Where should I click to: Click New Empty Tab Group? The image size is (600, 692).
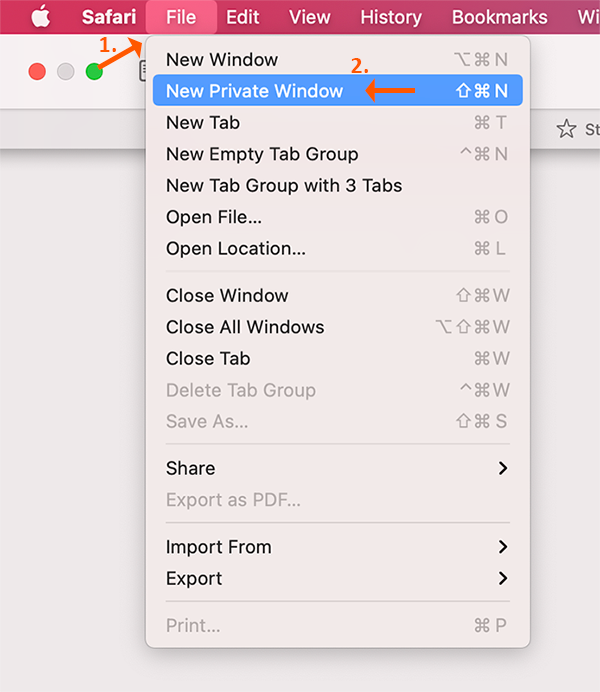262,154
